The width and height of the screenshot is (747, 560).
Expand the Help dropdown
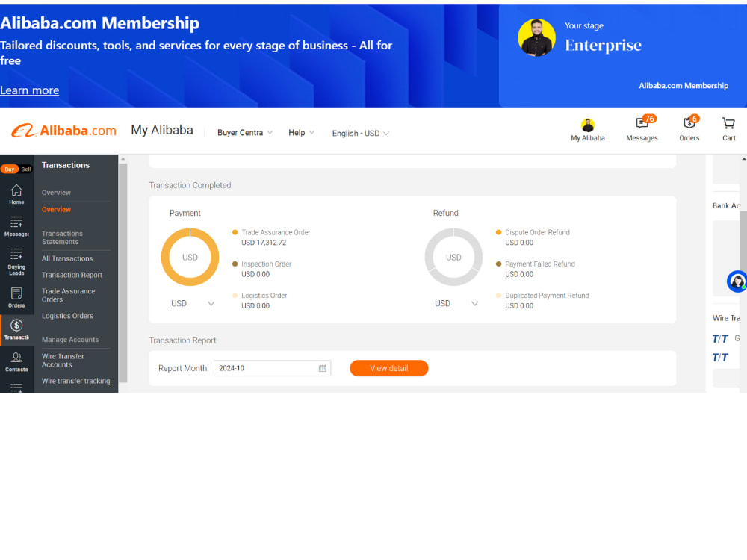tap(301, 133)
